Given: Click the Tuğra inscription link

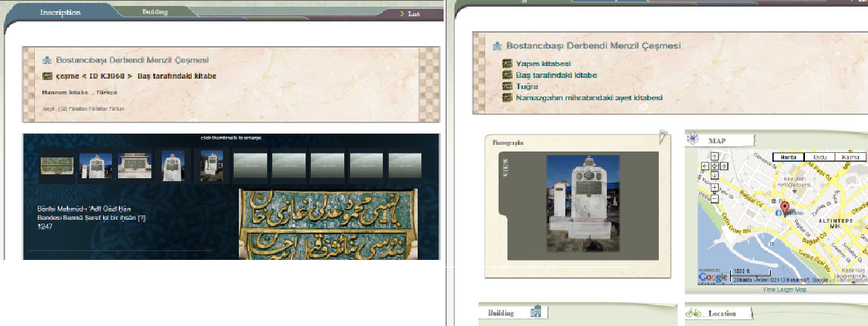Looking at the screenshot, I should [527, 86].
